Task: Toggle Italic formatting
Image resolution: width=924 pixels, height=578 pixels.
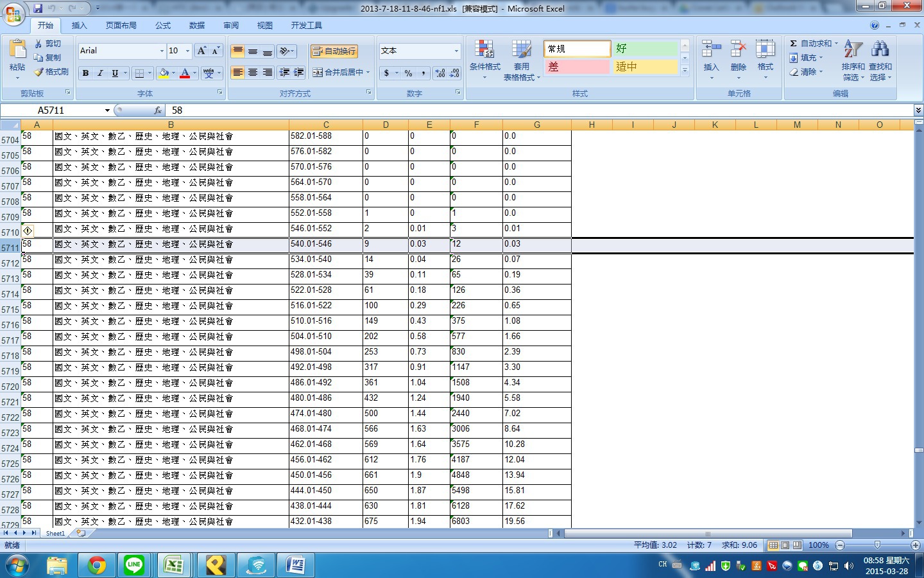Action: (x=100, y=73)
